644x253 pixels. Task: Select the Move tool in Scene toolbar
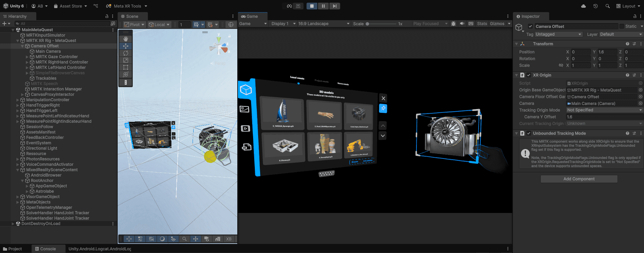126,46
